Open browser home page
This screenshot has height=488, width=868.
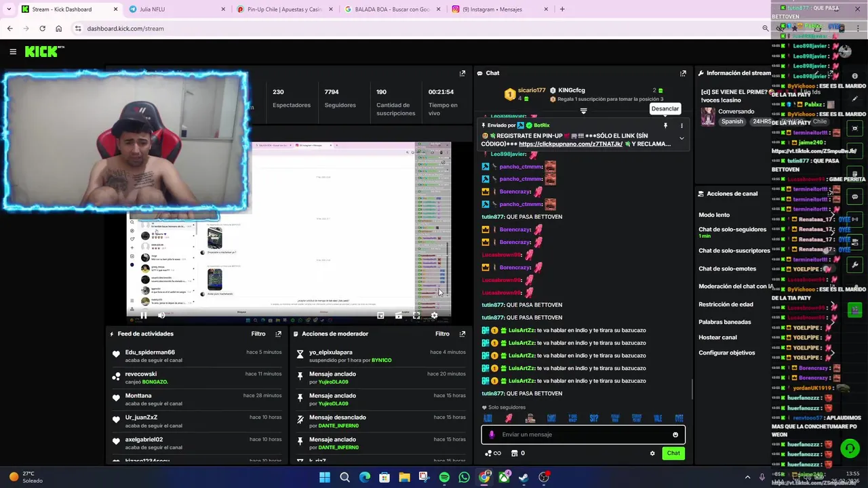(x=58, y=28)
